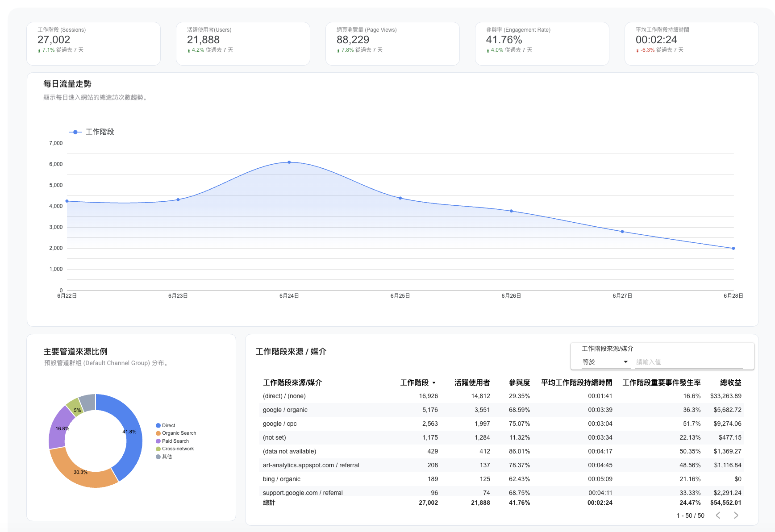Viewport: 775px width, 532px height.
Task: Select the (data not available) row label
Action: coord(290,451)
